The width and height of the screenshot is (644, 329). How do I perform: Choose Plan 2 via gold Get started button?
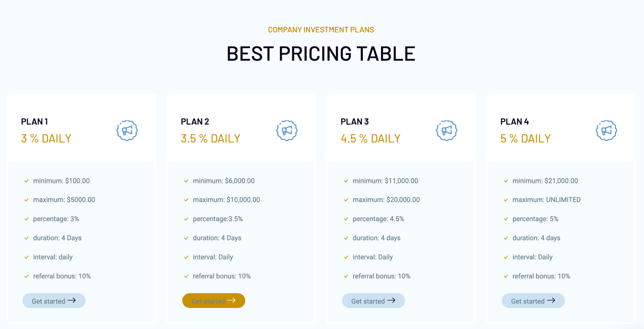(x=214, y=301)
